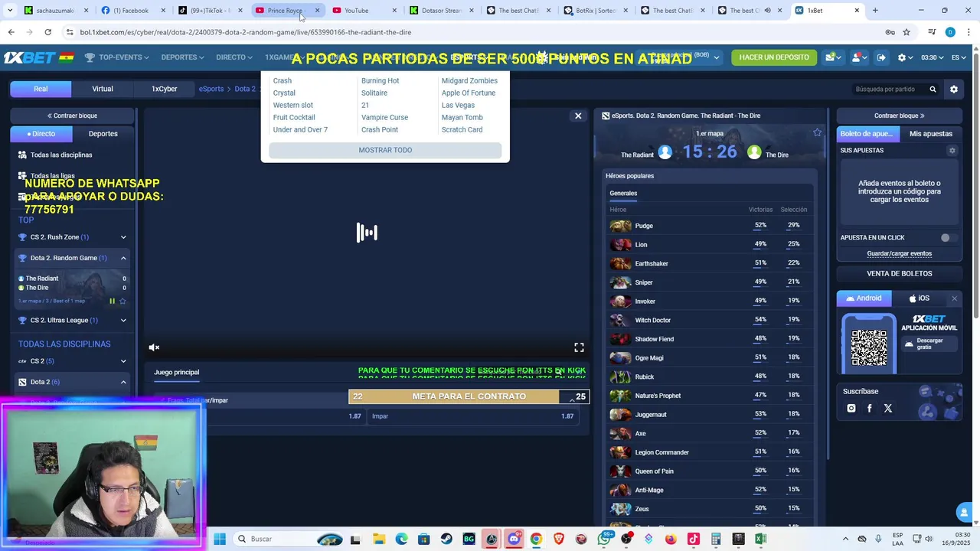Click the 1XBET logo

(29, 57)
